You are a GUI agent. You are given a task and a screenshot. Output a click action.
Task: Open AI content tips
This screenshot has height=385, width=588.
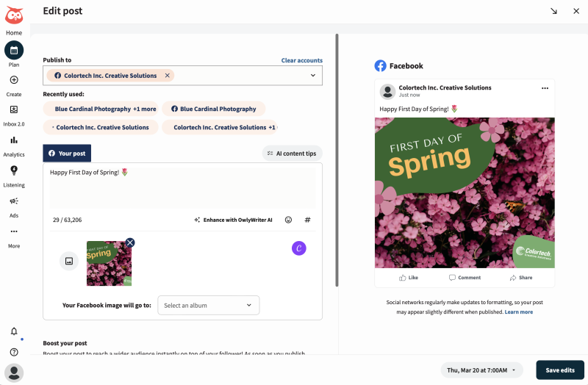pos(292,154)
